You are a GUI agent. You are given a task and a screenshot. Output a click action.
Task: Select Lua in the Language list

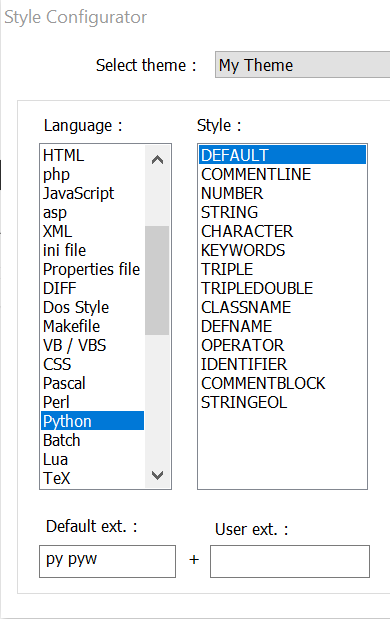tap(92, 459)
